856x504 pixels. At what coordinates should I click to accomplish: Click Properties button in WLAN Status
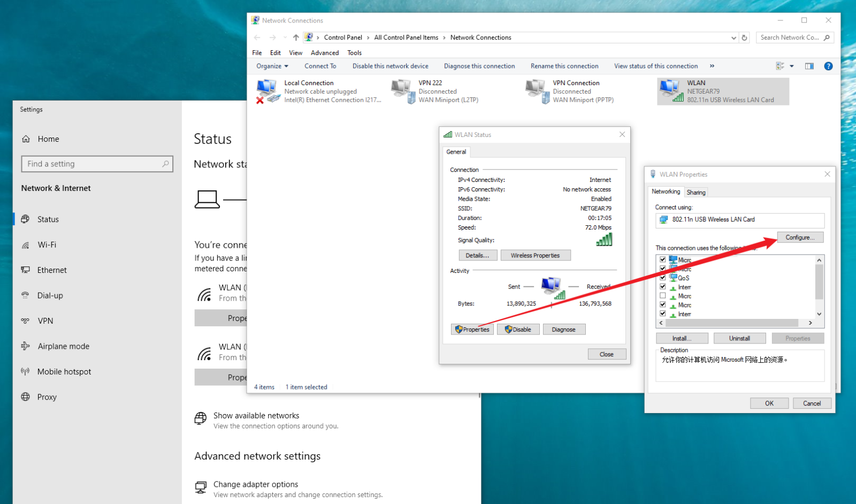(472, 330)
